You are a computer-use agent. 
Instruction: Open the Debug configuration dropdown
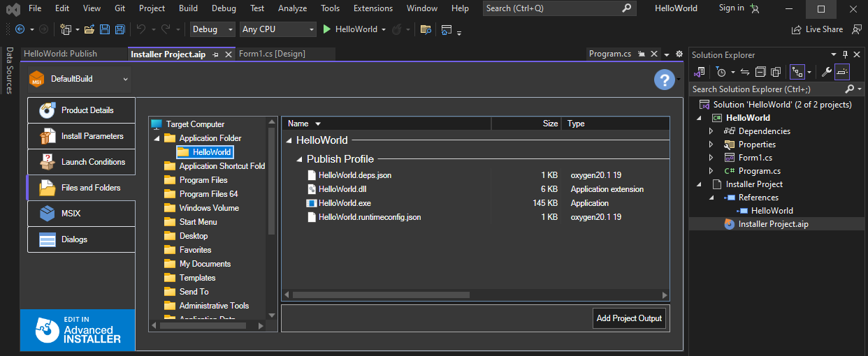coord(212,29)
